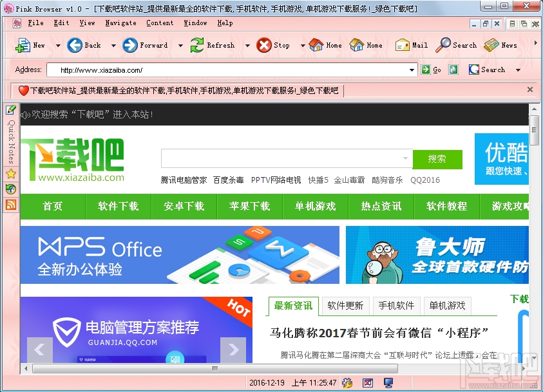543x392 pixels.
Task: Click the green 搜索 button
Action: (437, 159)
